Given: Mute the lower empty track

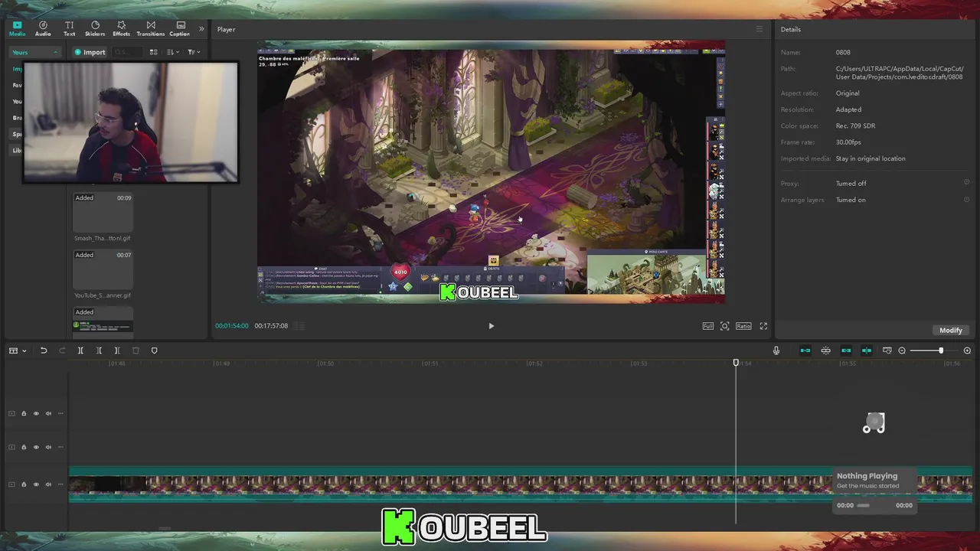Looking at the screenshot, I should pyautogui.click(x=48, y=447).
